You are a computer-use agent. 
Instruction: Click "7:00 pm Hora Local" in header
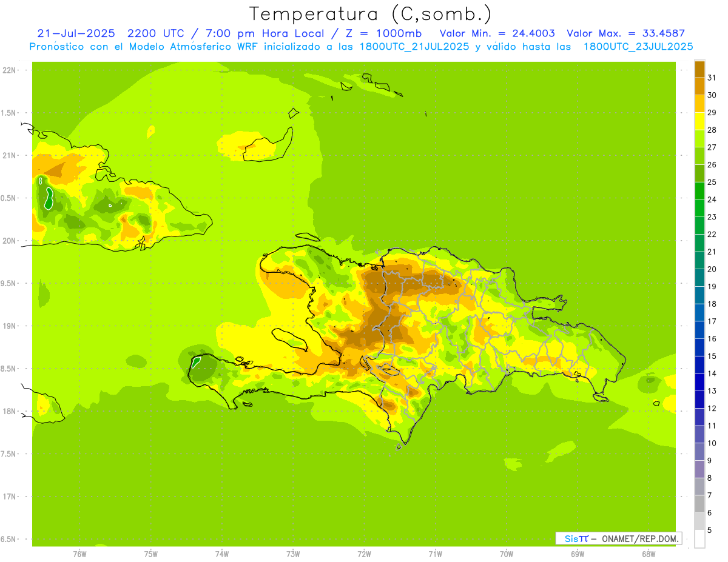(266, 33)
